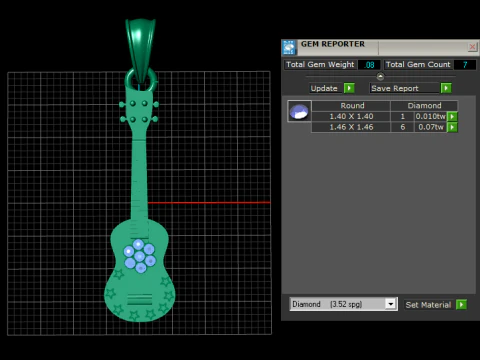The image size is (480, 360).
Task: Click the Diamond column header
Action: click(x=424, y=106)
